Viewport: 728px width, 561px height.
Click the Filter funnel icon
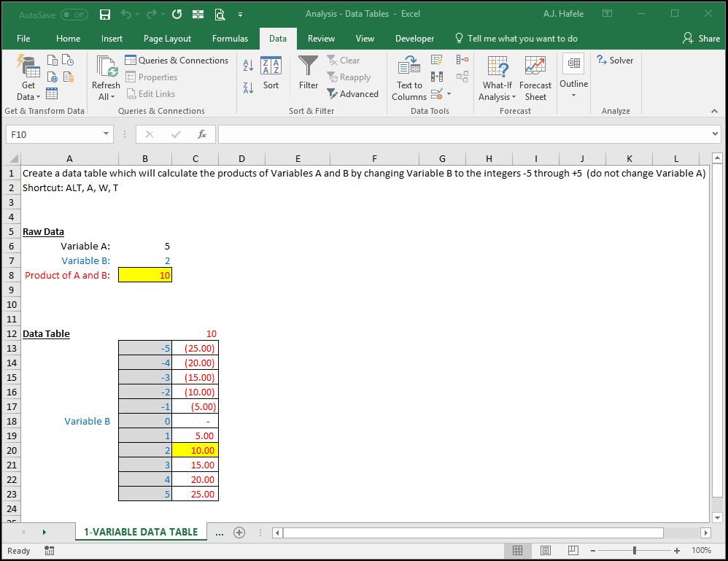(308, 66)
